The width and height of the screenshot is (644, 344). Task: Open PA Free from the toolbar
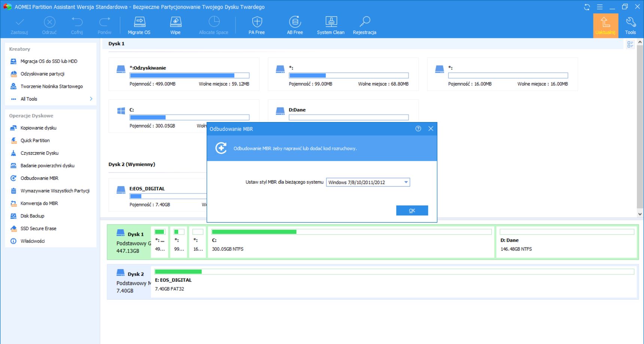pyautogui.click(x=257, y=25)
